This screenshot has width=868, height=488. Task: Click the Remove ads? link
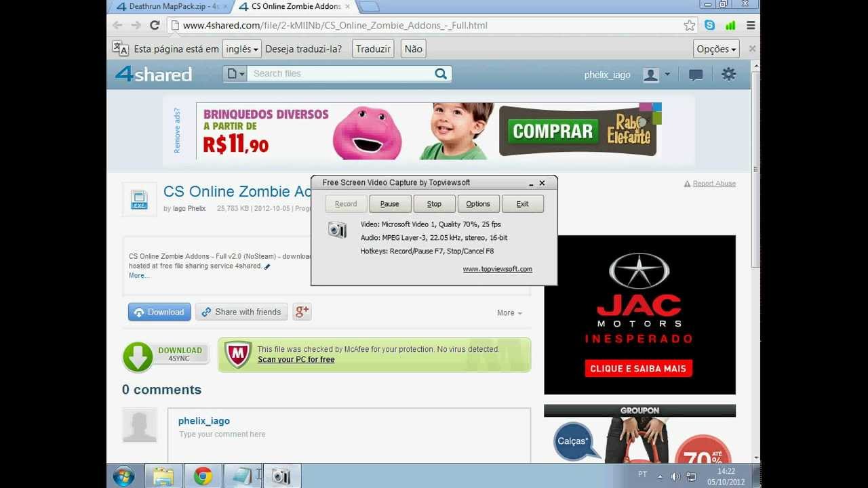tap(177, 130)
